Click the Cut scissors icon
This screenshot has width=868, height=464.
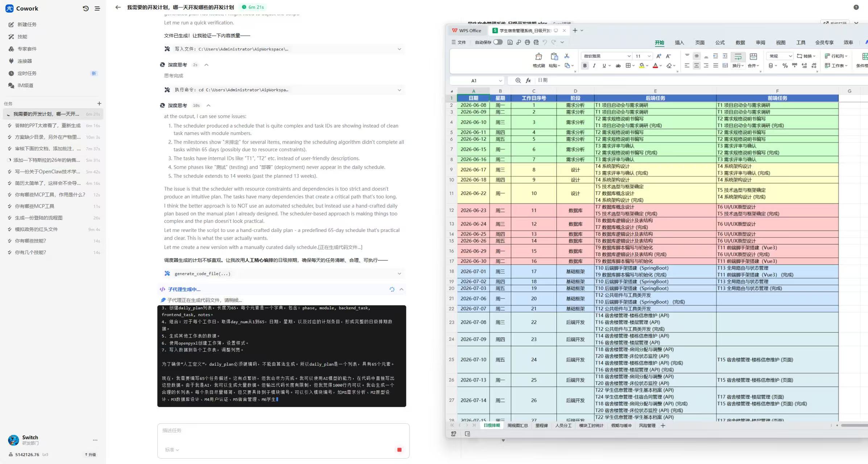(x=567, y=56)
